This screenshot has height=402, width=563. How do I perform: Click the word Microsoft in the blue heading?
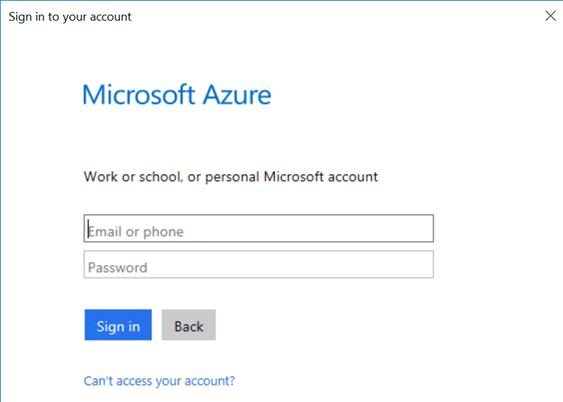(x=139, y=95)
